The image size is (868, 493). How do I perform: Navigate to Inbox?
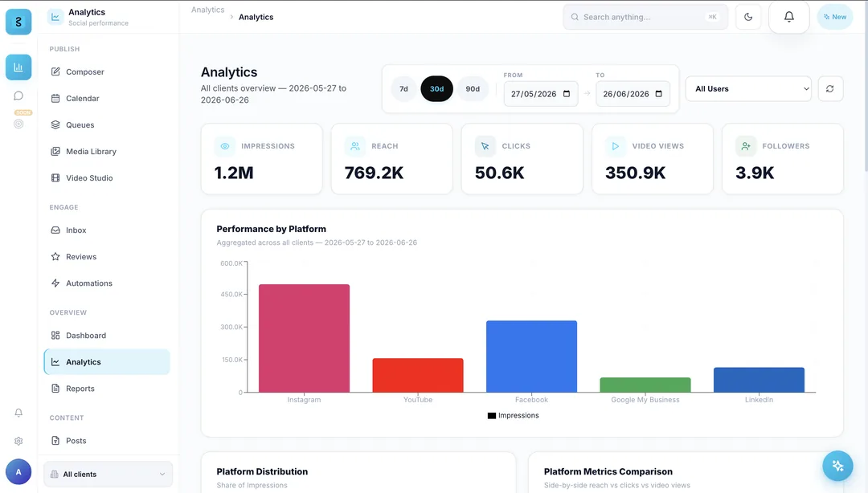(107, 230)
